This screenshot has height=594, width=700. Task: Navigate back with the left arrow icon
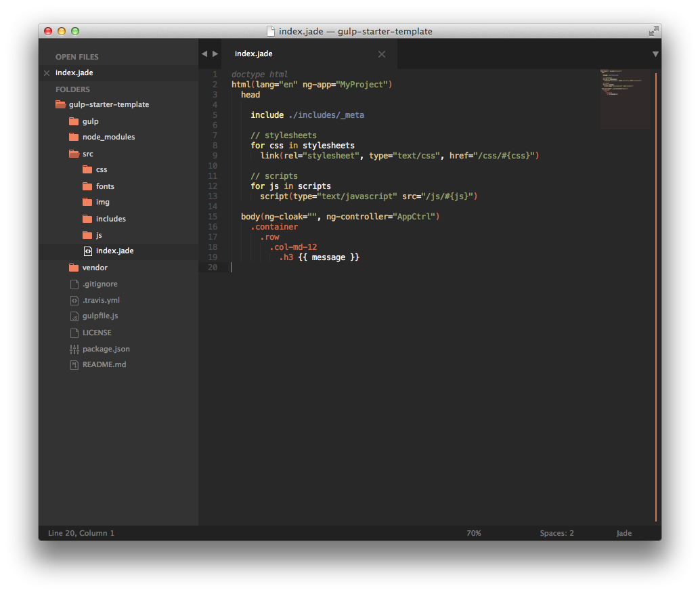[x=204, y=54]
